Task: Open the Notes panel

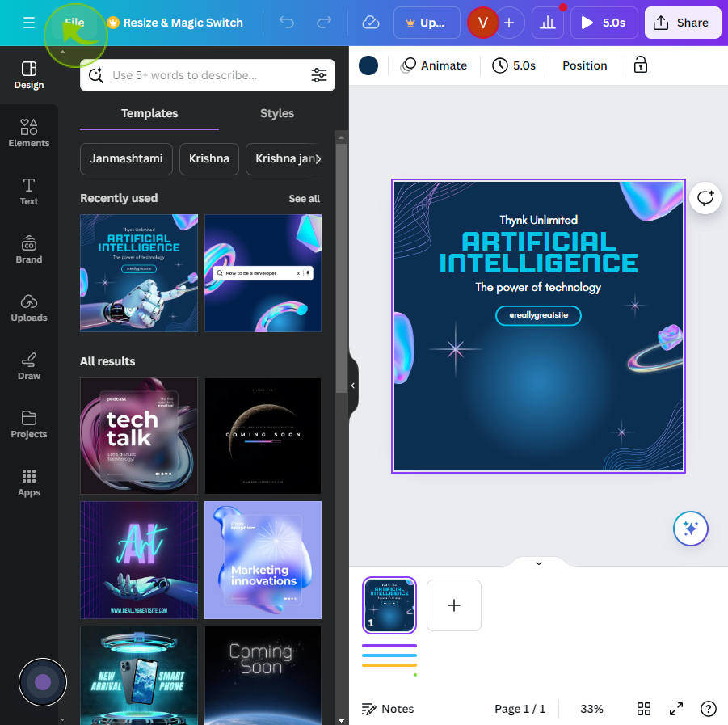Action: (x=388, y=709)
